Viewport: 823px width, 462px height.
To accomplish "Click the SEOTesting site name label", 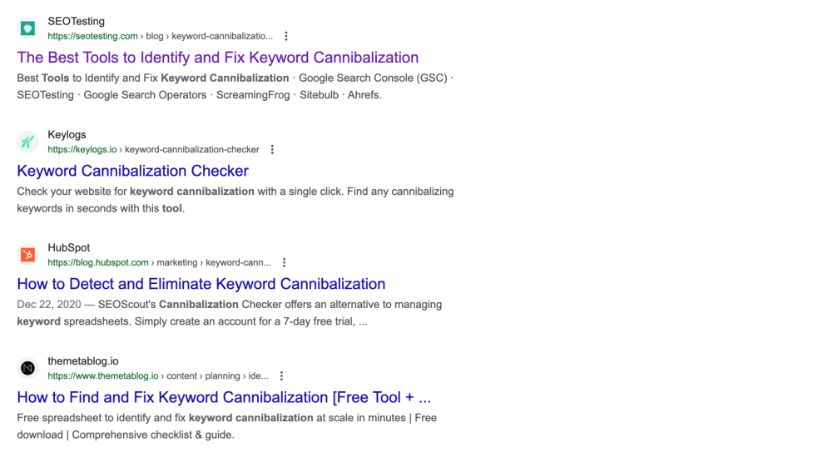I will pyautogui.click(x=76, y=22).
